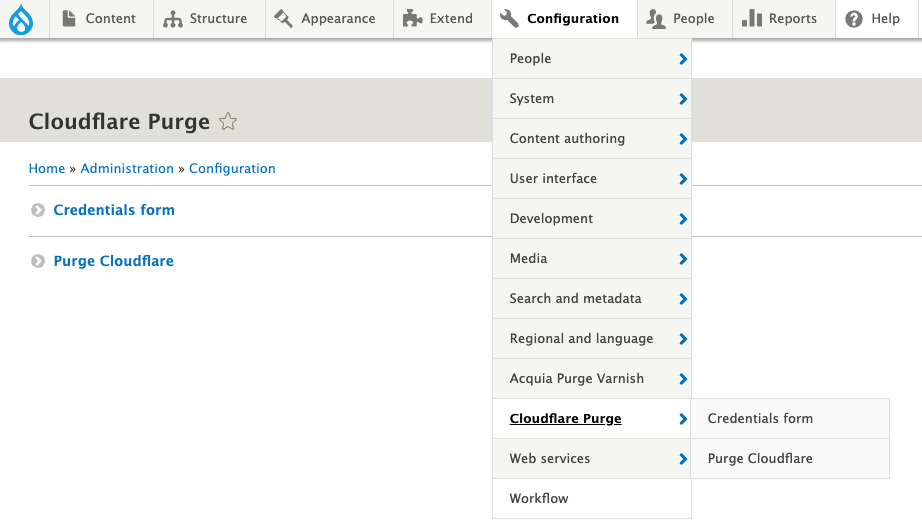Select System menu entry
This screenshot has height=520, width=922.
[x=592, y=99]
